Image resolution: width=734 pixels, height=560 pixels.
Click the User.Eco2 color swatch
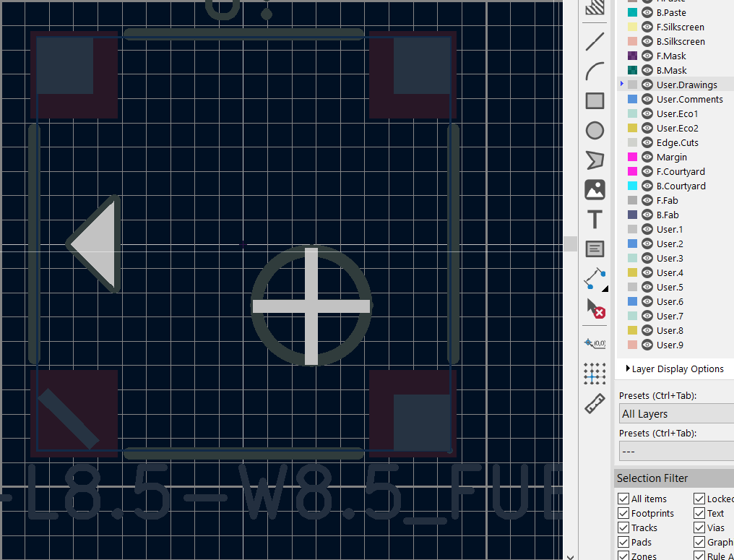point(632,129)
